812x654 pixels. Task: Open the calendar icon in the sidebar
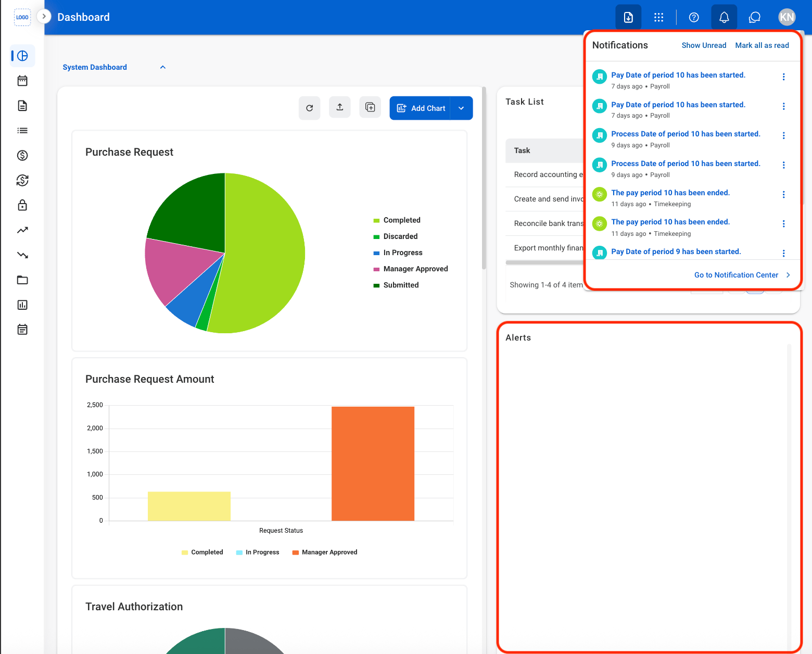22,81
